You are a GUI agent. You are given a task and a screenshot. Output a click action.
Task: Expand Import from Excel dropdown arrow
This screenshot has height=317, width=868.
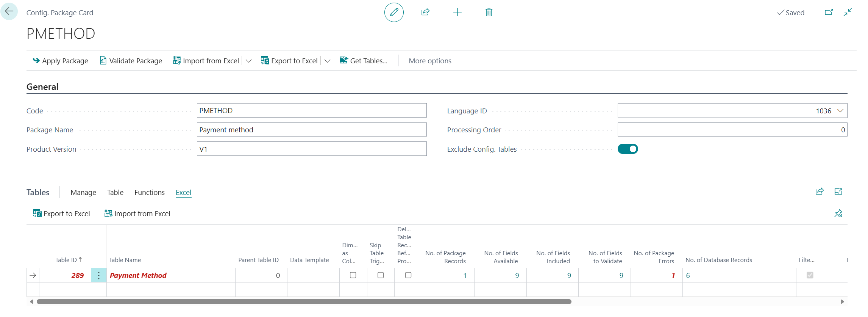click(x=249, y=61)
